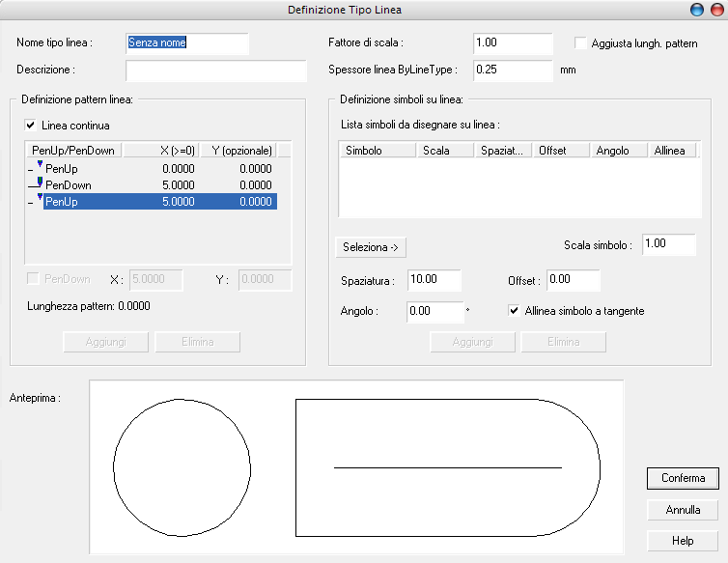Click the Spaziat... column header
The height and width of the screenshot is (563, 728).
coord(503,151)
